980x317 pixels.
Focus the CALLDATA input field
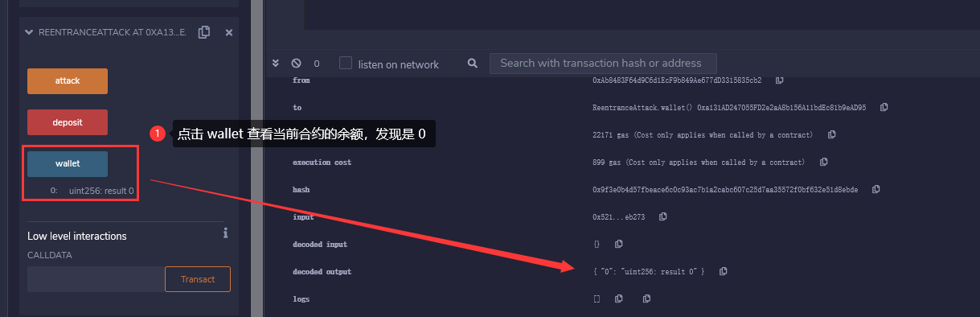click(96, 279)
